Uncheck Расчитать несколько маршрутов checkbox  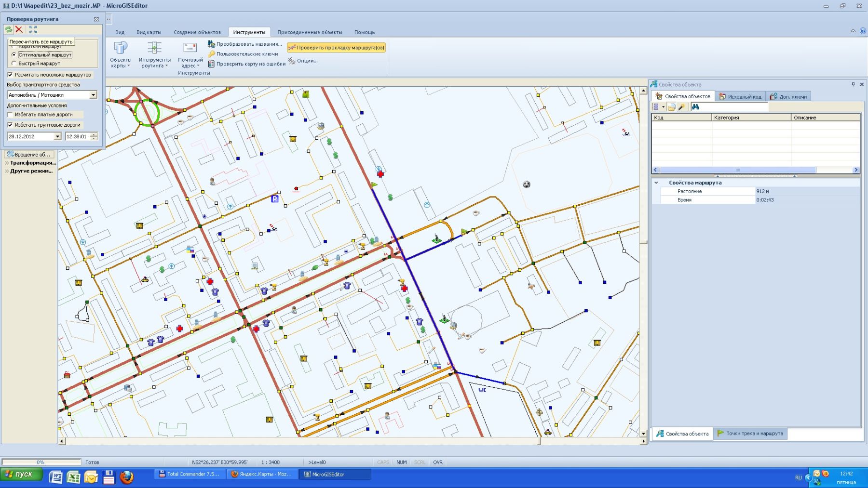[10, 75]
